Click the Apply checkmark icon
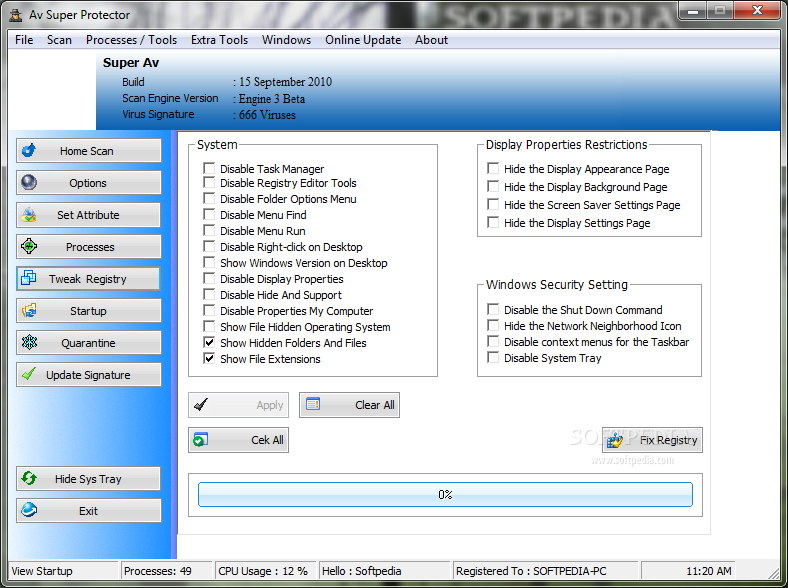Image resolution: width=788 pixels, height=588 pixels. (201, 405)
